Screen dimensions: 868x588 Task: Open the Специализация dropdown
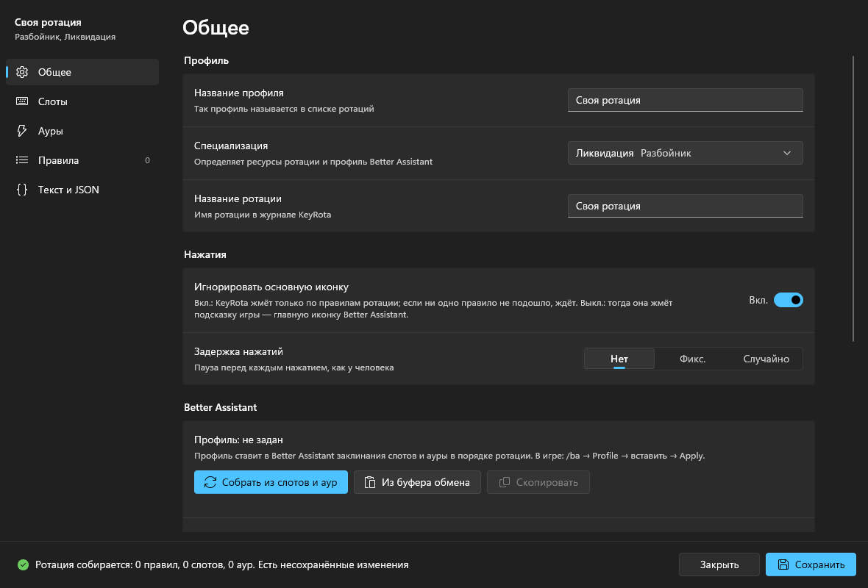point(686,153)
